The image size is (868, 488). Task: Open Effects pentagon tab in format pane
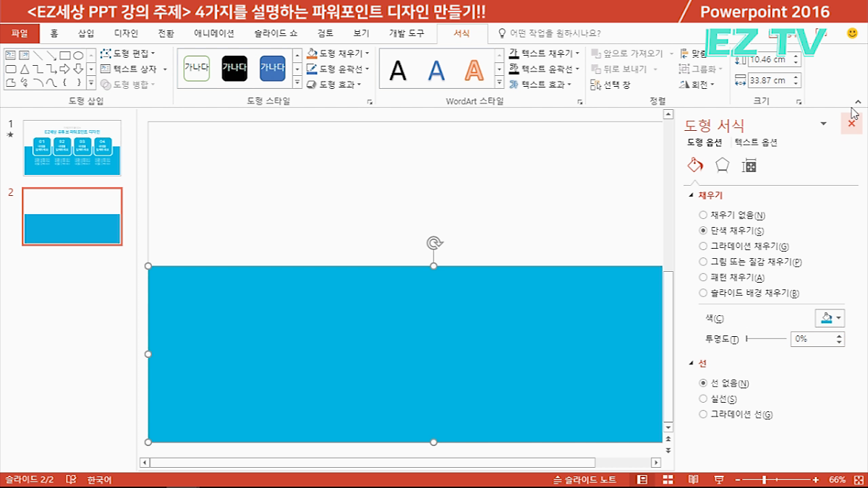(x=722, y=166)
